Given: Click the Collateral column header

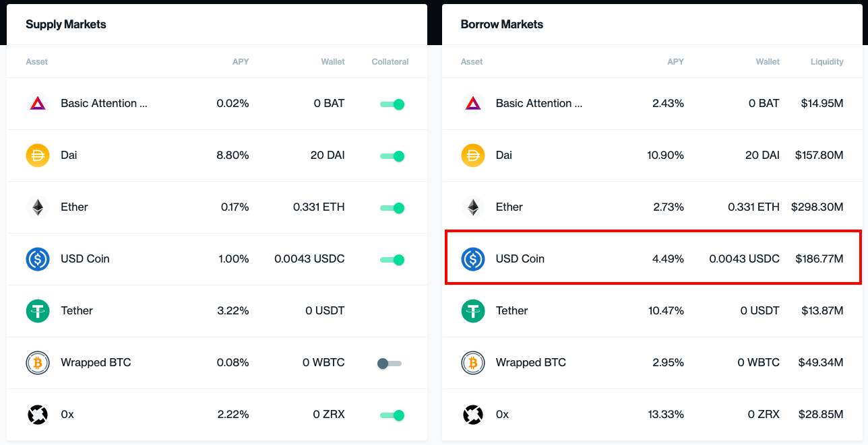Looking at the screenshot, I should click(390, 62).
